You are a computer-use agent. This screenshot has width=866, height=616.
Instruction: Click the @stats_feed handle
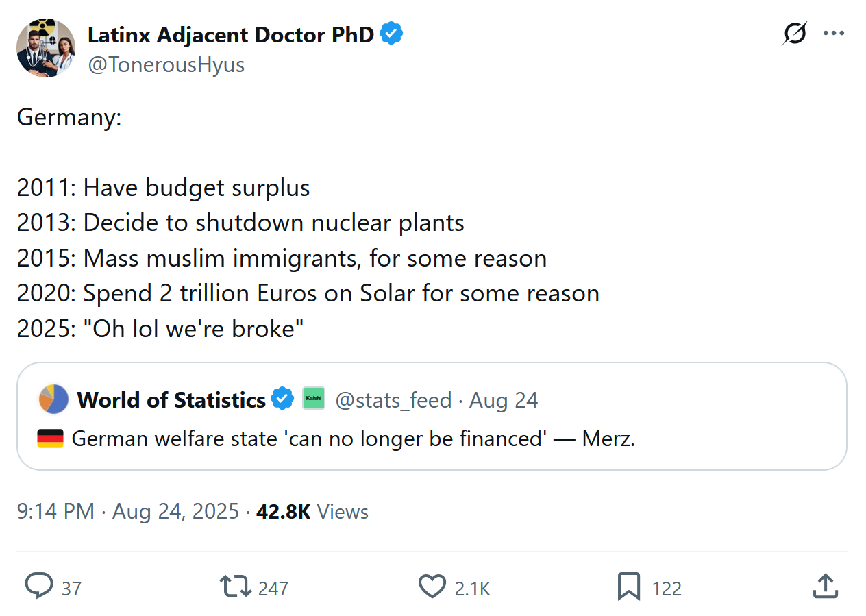pos(393,399)
